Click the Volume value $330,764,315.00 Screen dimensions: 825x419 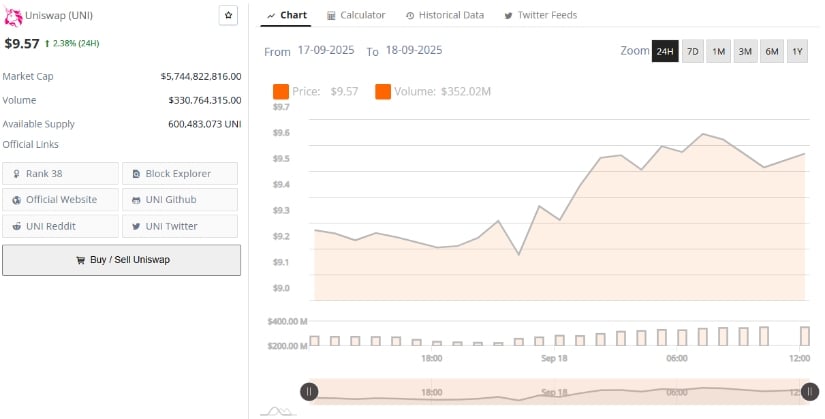[x=205, y=100]
